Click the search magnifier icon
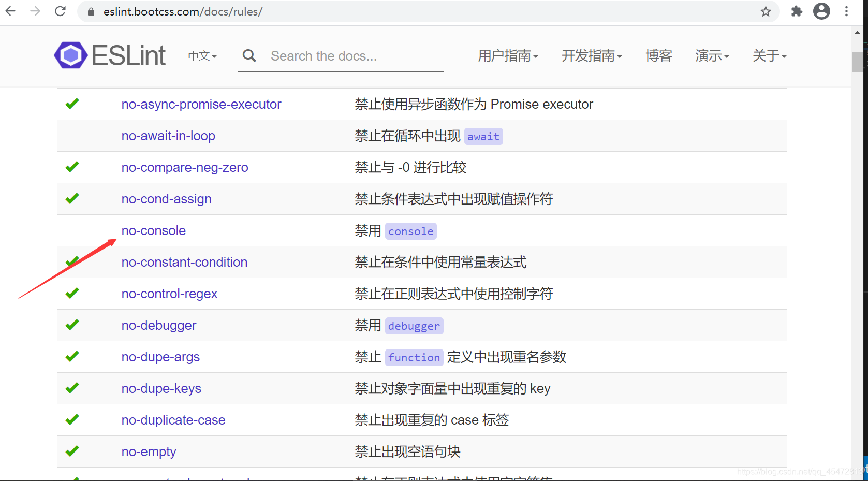The height and width of the screenshot is (481, 868). (249, 55)
